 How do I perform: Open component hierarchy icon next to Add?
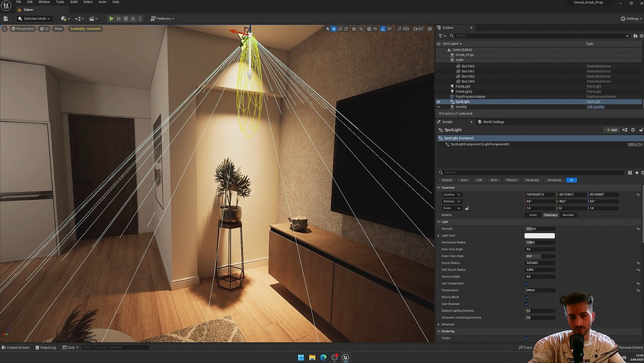(x=625, y=129)
